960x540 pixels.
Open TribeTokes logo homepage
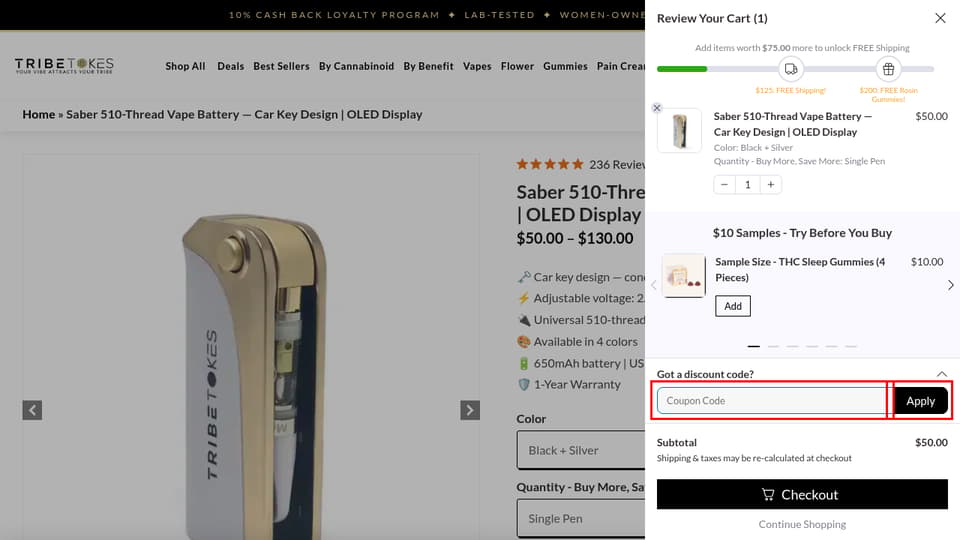(x=64, y=66)
